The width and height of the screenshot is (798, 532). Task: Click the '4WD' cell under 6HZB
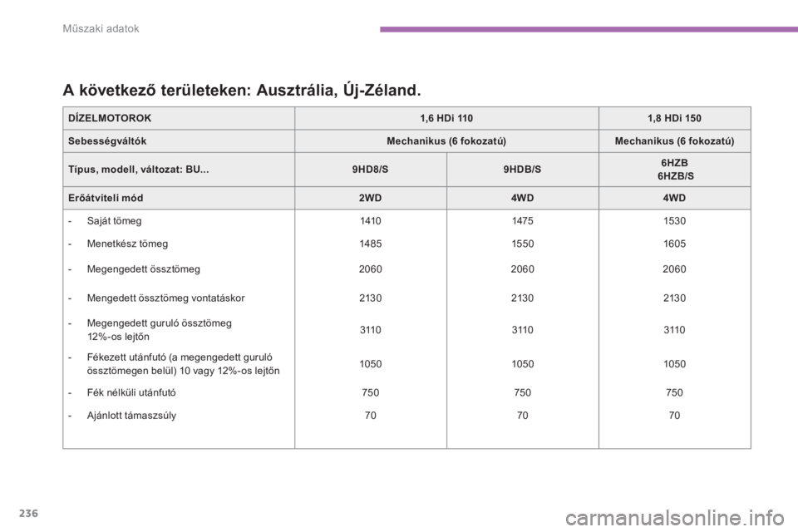coord(674,198)
